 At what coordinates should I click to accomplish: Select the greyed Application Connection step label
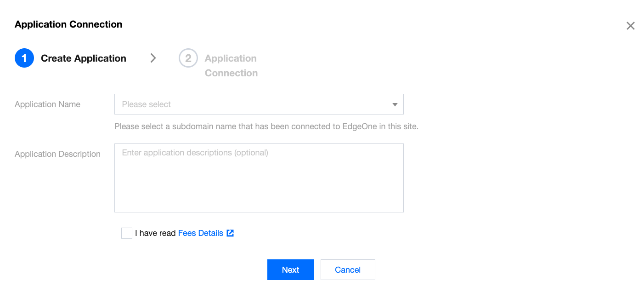231,65
